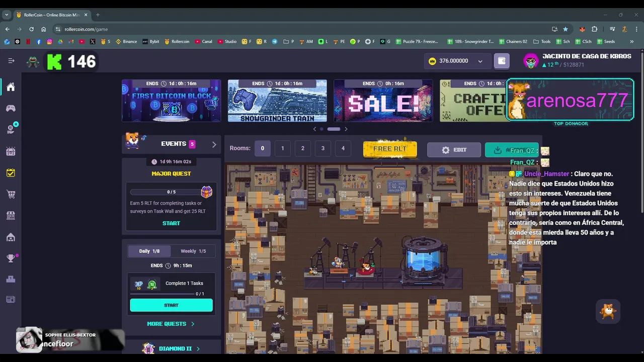644x362 pixels.
Task: Reload the rollercoin.com page
Action: tap(31, 29)
